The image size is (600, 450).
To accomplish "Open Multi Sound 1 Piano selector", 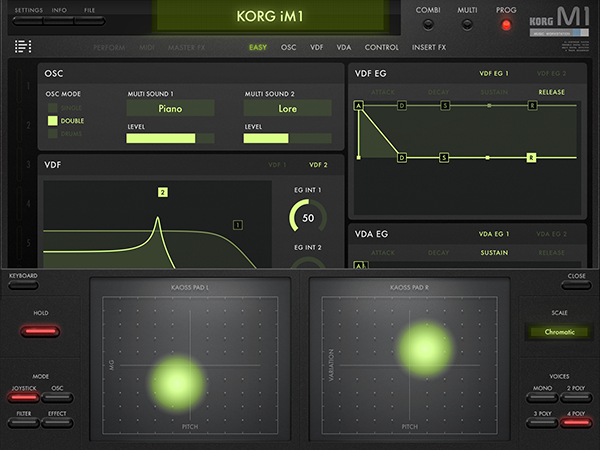I will [170, 108].
